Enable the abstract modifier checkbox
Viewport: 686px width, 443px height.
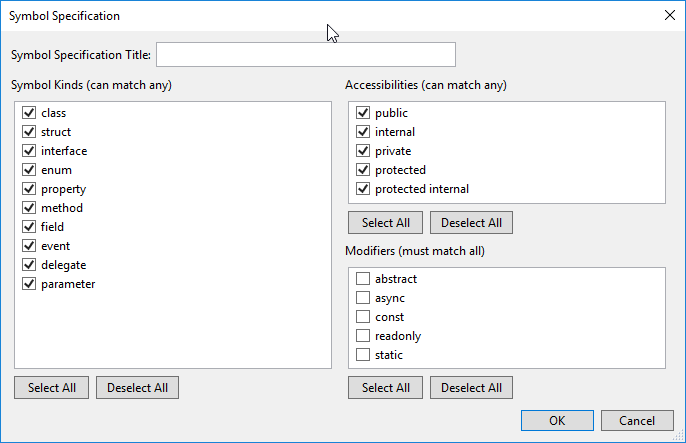coord(363,279)
